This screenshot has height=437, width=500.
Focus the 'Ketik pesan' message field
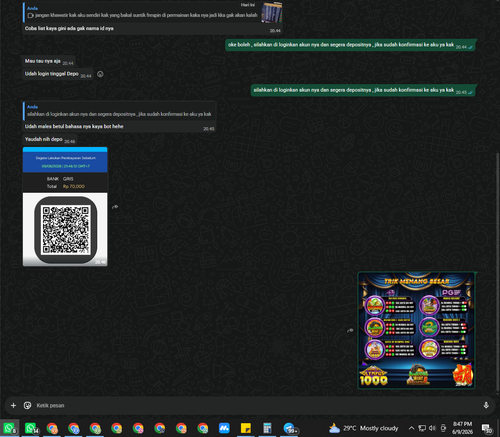(x=257, y=405)
